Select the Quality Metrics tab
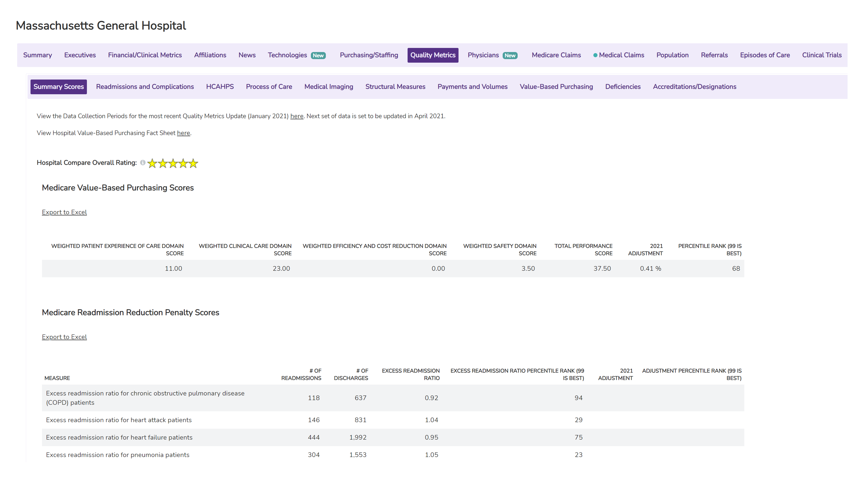Viewport: 868px width, 481px height. [433, 55]
